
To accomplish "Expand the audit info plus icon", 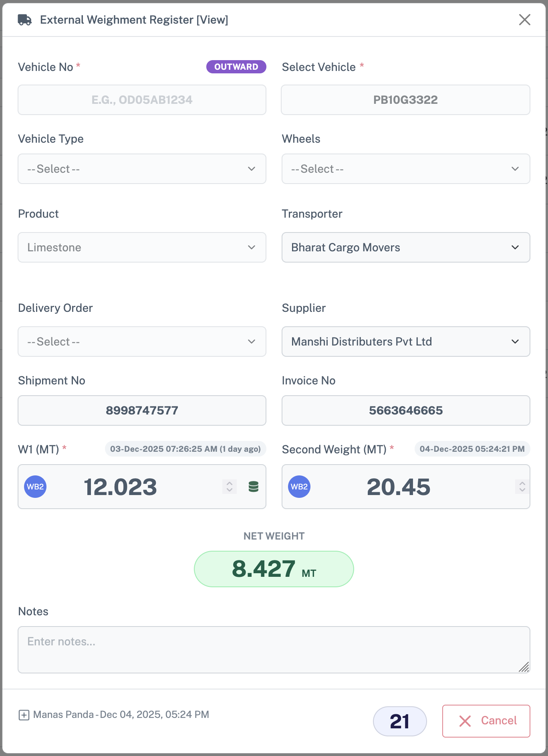I will pos(24,715).
